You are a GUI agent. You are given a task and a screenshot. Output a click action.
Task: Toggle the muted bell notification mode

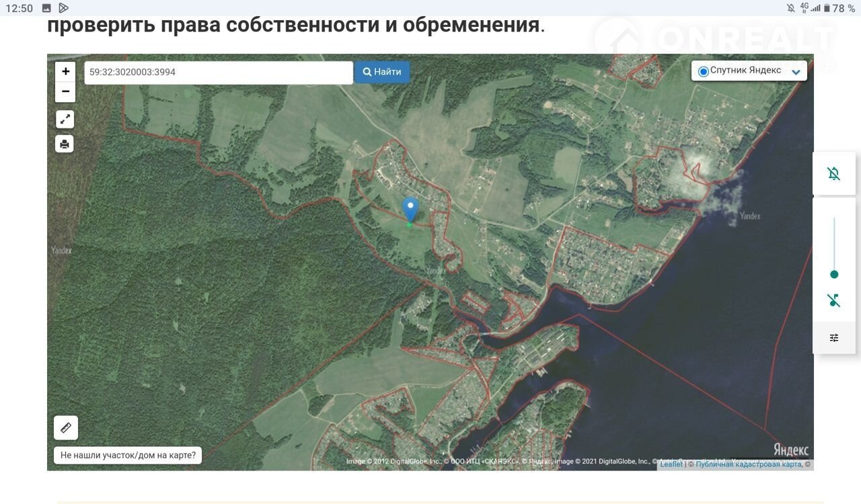pos(834,174)
